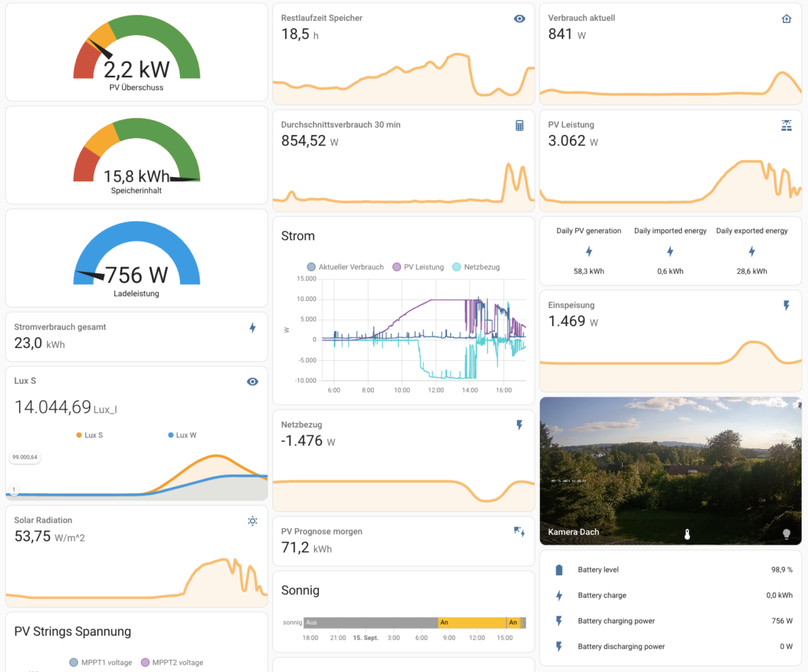
Task: Click the lightning icon on Stromverbrauch gesamt card
Action: (x=252, y=328)
